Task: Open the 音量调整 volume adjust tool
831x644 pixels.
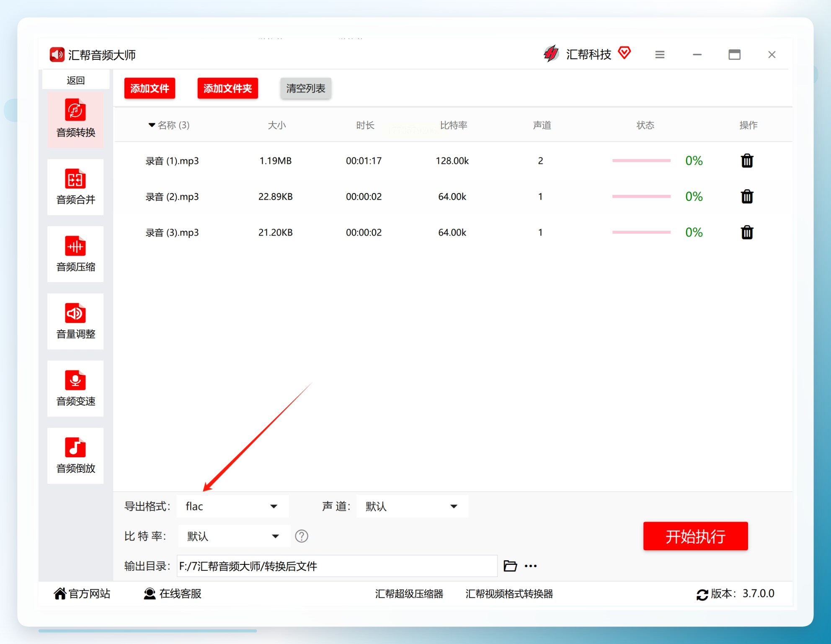Action: [75, 321]
